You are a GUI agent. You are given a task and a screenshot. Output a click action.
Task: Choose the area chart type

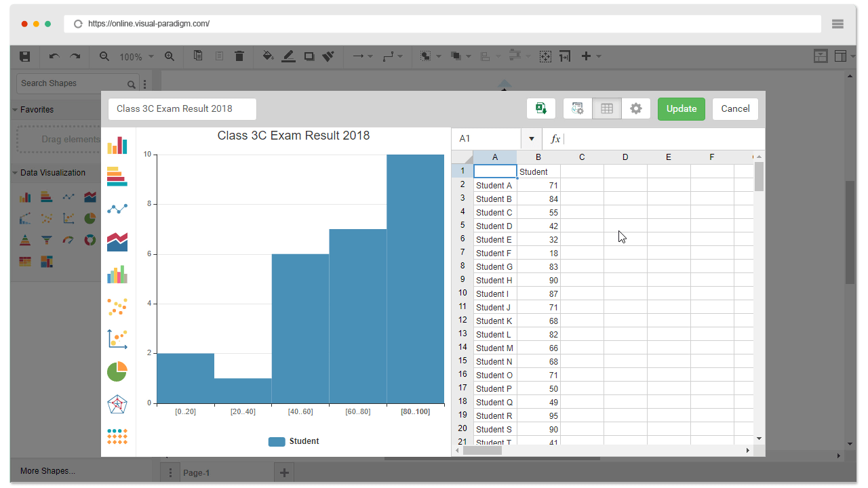click(x=117, y=241)
